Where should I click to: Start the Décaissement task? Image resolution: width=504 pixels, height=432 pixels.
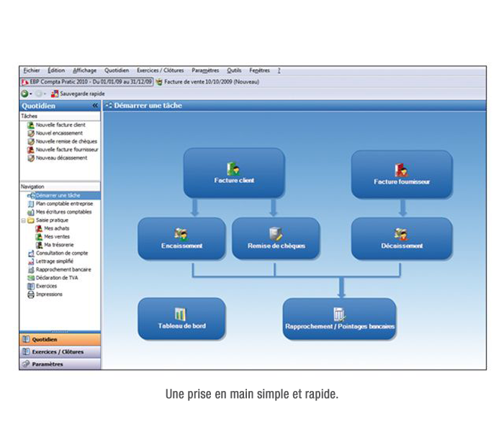click(x=402, y=238)
